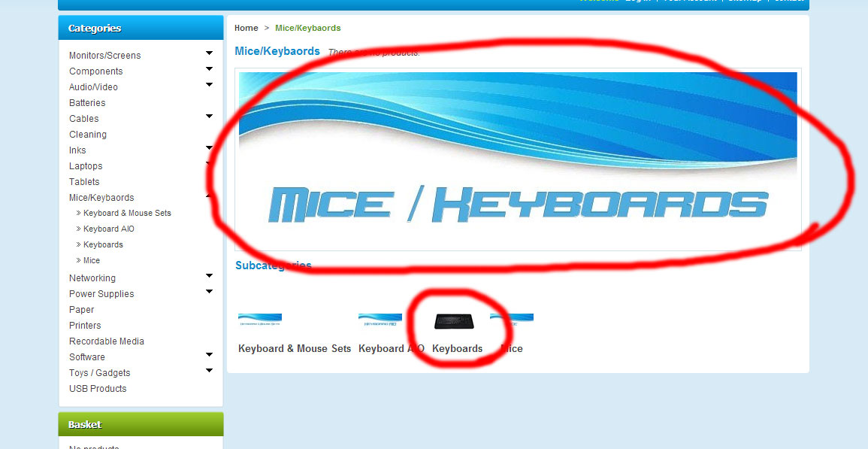Open the Inks category
This screenshot has height=449, width=868.
(x=77, y=150)
